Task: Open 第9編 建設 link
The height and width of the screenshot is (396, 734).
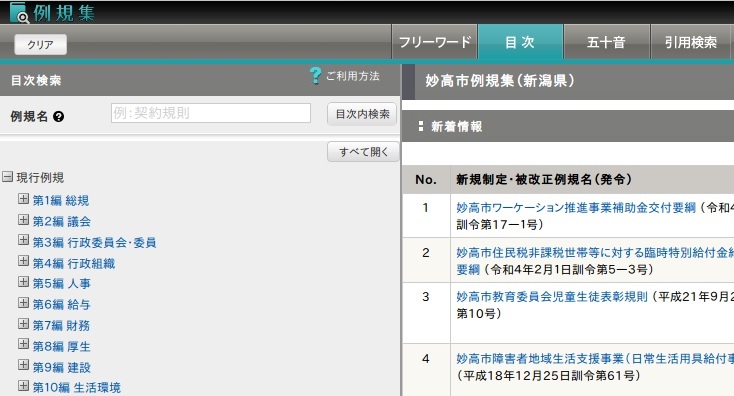Action: (61, 367)
